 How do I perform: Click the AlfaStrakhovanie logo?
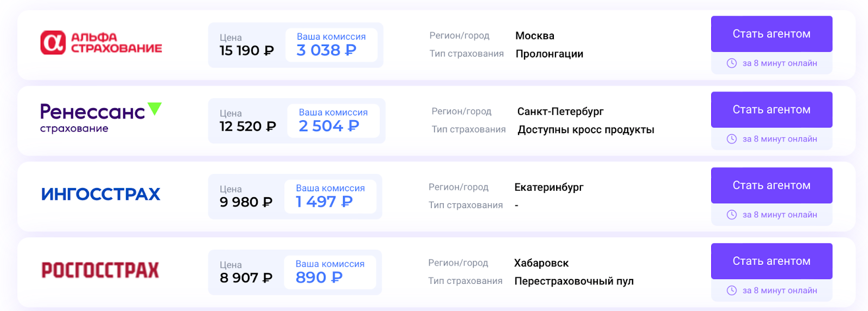[x=101, y=43]
